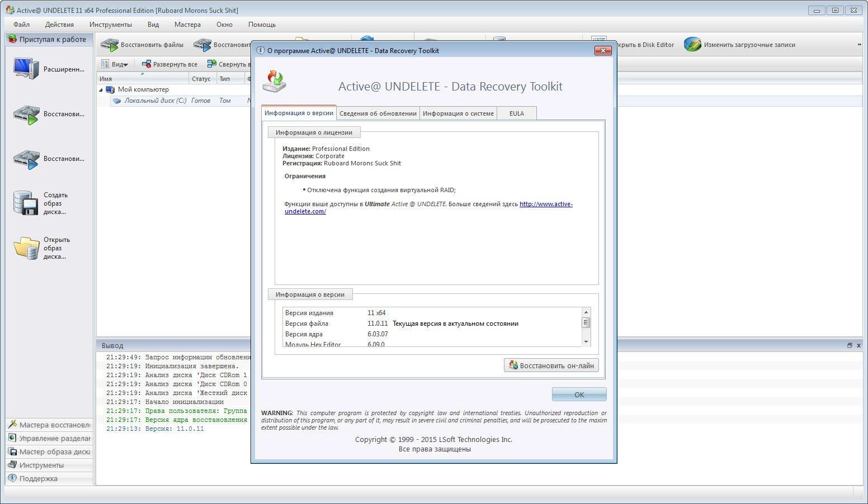Open the View (Вид) menu
868x504 pixels.
pos(153,25)
